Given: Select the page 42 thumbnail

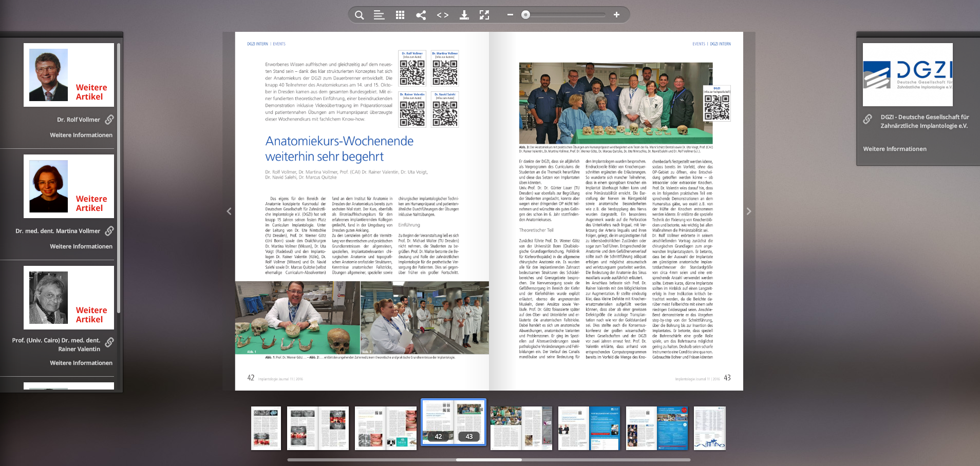Looking at the screenshot, I should click(438, 422).
